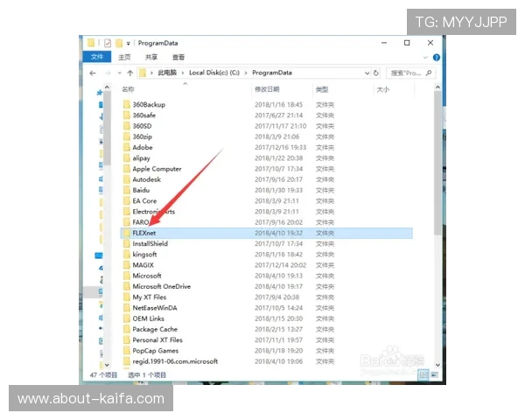This screenshot has height=420, width=525.
Task: Click the Forward navigation arrow
Action: [108, 73]
